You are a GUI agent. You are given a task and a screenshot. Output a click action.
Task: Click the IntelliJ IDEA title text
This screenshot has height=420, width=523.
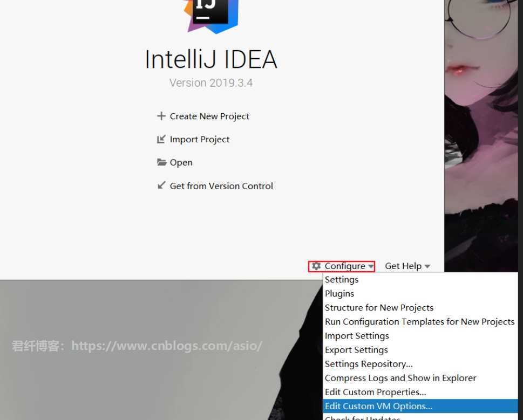211,59
